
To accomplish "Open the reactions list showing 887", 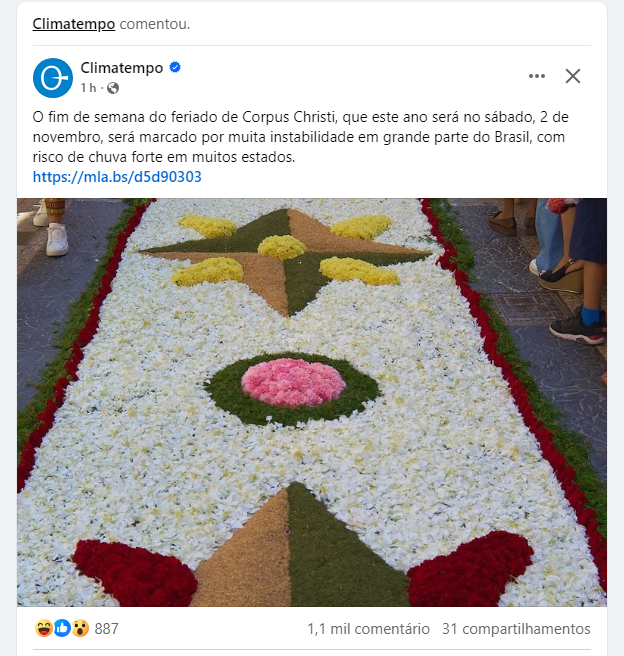I will pyautogui.click(x=107, y=628).
